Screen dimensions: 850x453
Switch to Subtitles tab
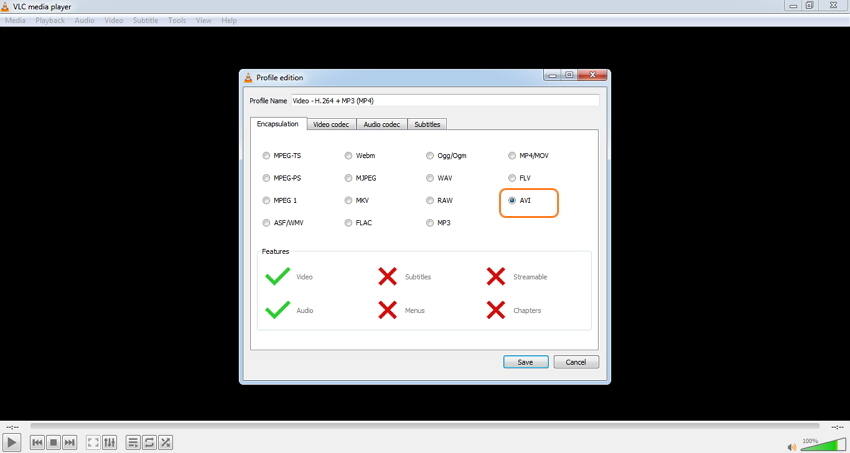coord(427,125)
